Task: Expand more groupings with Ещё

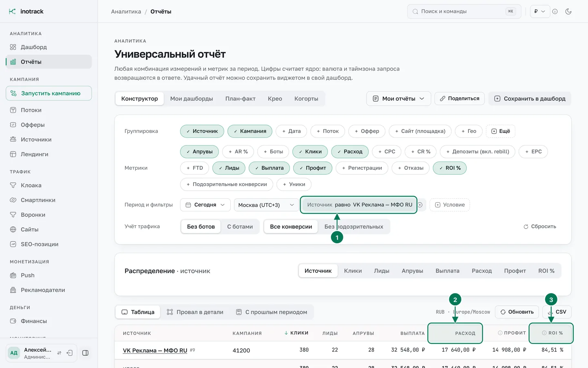Action: tap(501, 131)
